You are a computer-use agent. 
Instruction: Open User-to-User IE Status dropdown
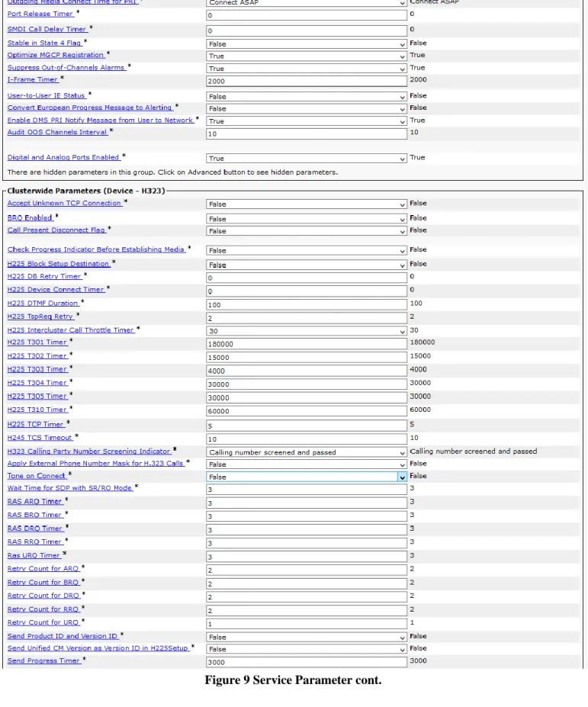pos(307,97)
